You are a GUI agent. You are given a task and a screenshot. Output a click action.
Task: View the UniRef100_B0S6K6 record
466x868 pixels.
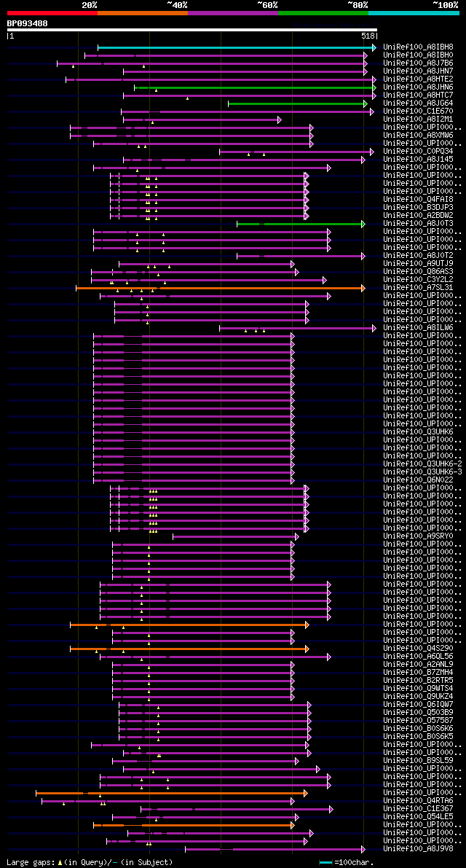pyautogui.click(x=418, y=729)
